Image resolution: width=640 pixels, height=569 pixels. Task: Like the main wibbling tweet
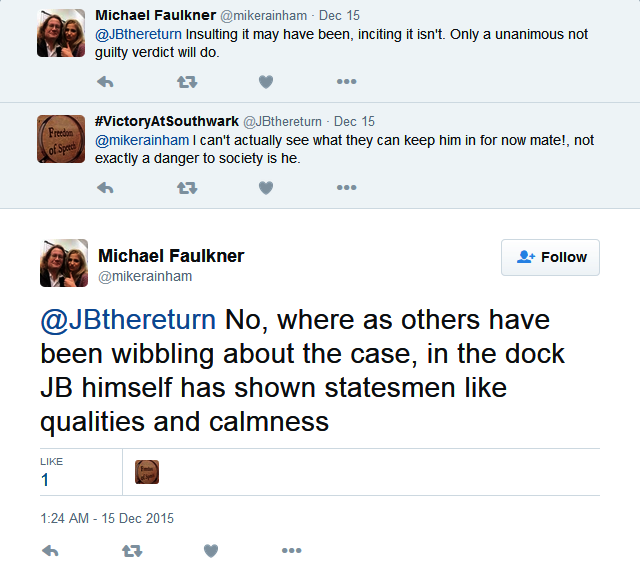211,551
